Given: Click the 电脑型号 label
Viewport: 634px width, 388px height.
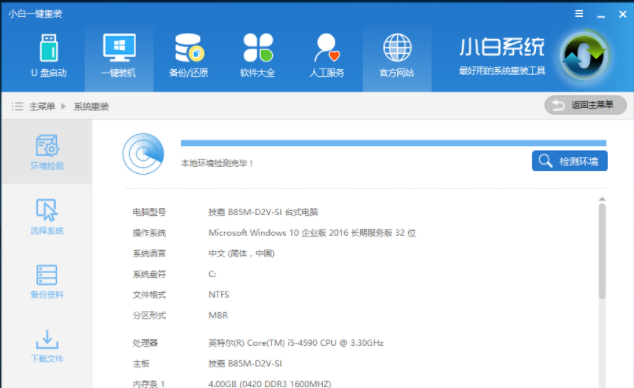Looking at the screenshot, I should (149, 212).
